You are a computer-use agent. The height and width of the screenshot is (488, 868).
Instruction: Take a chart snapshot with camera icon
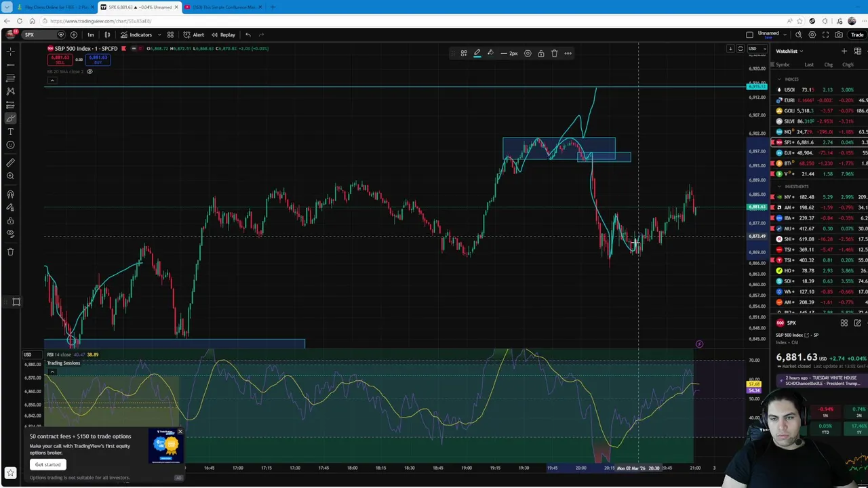pyautogui.click(x=839, y=35)
